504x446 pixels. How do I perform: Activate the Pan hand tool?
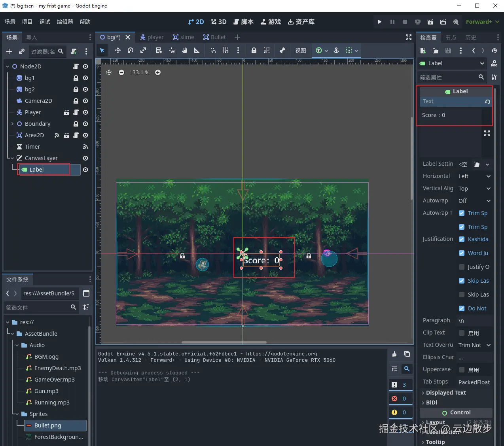[x=184, y=51]
